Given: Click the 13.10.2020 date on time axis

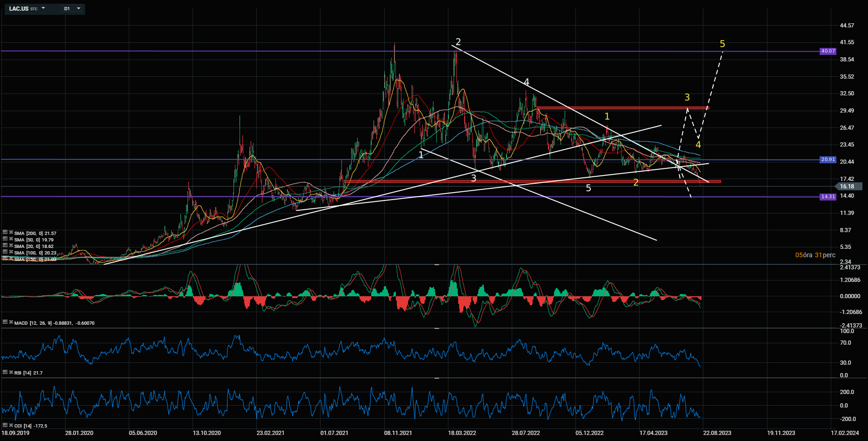Looking at the screenshot, I should point(207,433).
